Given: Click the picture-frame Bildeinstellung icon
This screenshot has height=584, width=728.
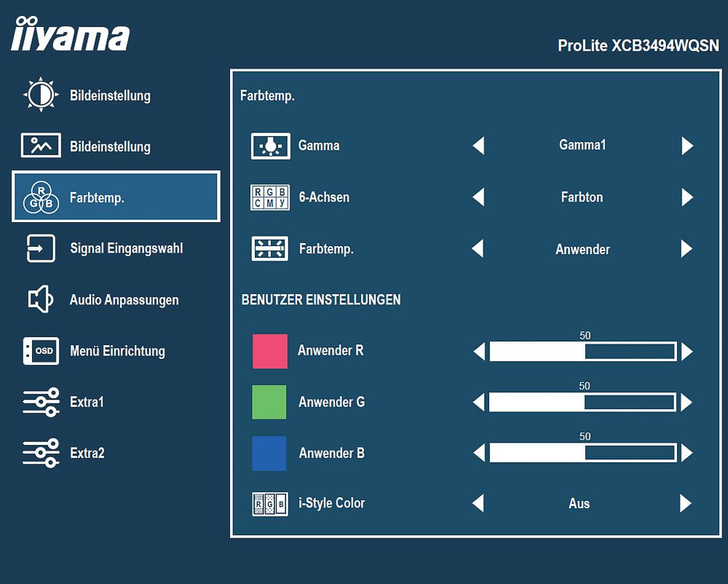Looking at the screenshot, I should click(41, 146).
